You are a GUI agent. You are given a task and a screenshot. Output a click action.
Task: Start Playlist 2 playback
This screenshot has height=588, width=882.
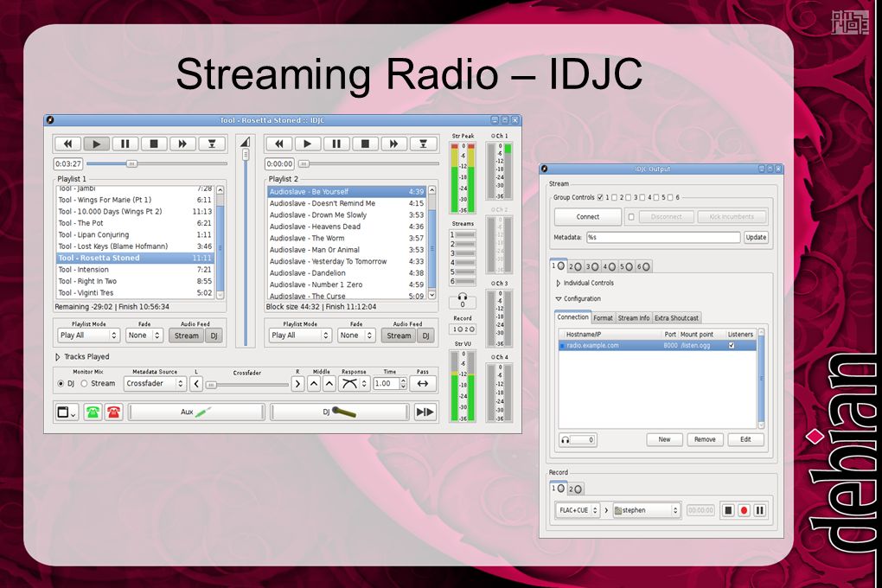click(x=308, y=144)
